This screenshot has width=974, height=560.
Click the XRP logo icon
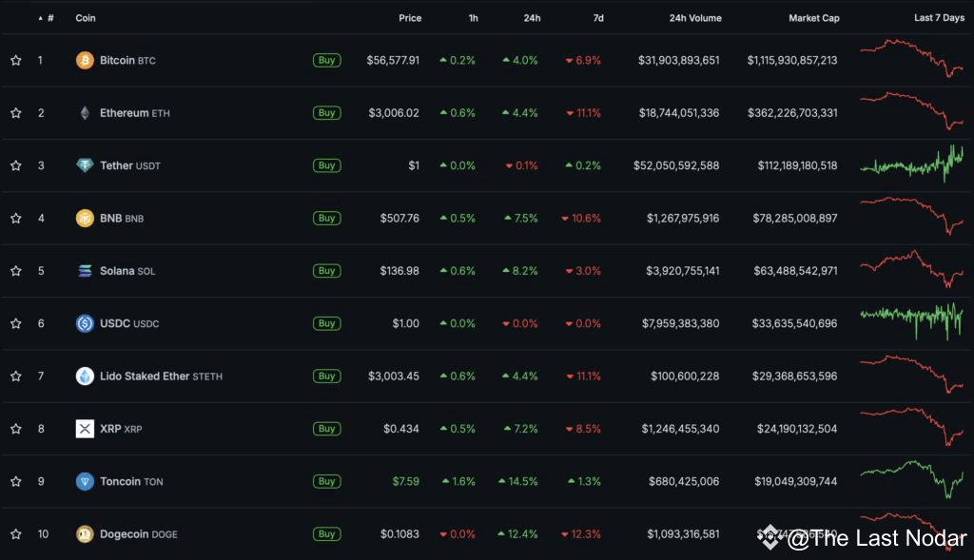click(85, 429)
